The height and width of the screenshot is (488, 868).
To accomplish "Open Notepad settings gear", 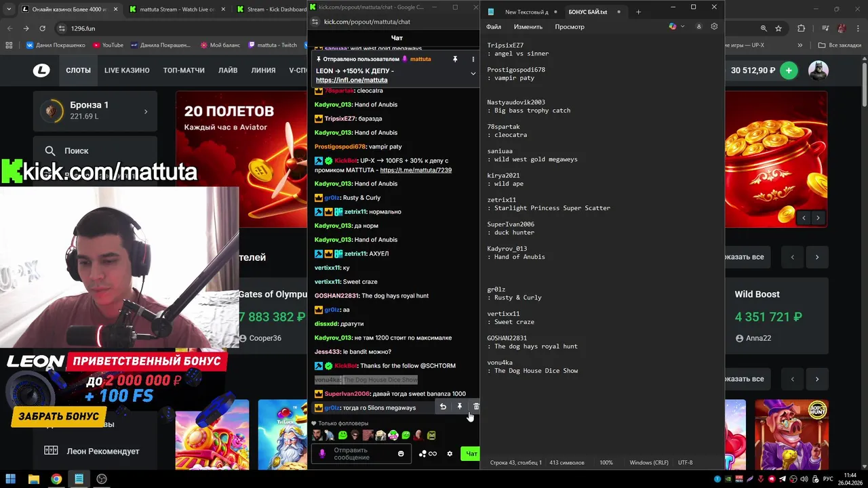I will coord(714,26).
